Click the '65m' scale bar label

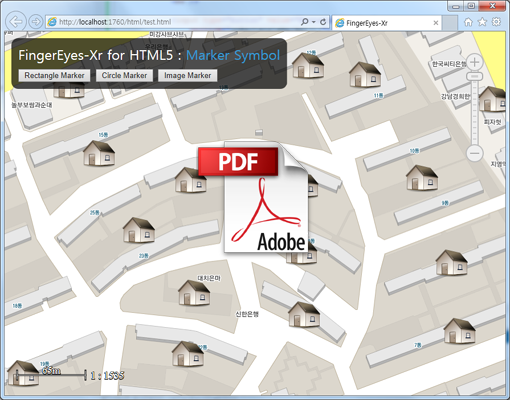pyautogui.click(x=51, y=370)
